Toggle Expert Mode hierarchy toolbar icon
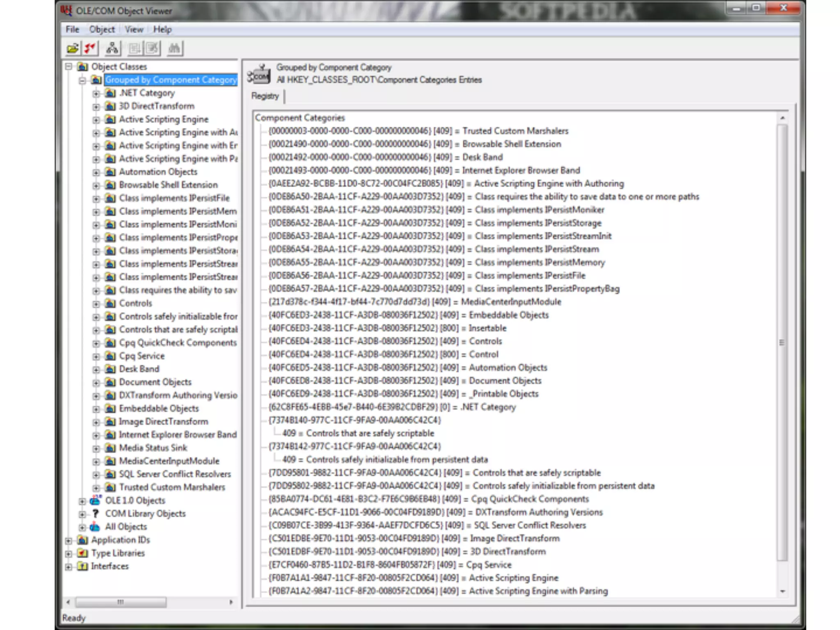 pos(112,48)
